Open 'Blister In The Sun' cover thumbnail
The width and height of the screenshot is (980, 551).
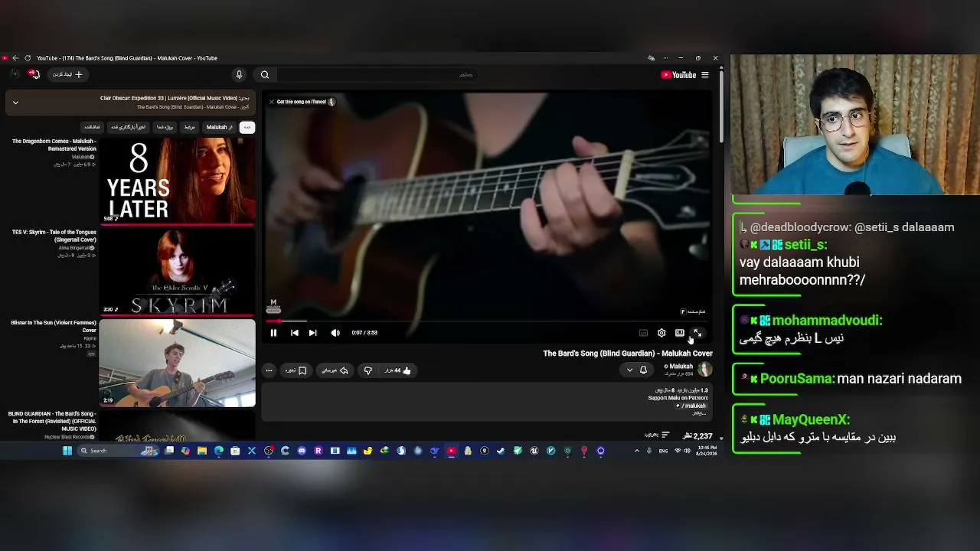coord(177,363)
